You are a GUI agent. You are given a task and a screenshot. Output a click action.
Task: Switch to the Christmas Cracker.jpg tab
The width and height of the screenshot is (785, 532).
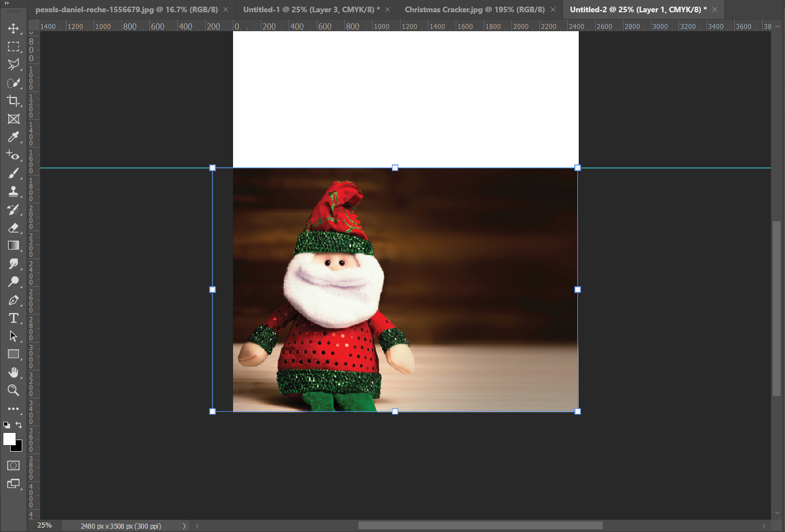coord(474,9)
